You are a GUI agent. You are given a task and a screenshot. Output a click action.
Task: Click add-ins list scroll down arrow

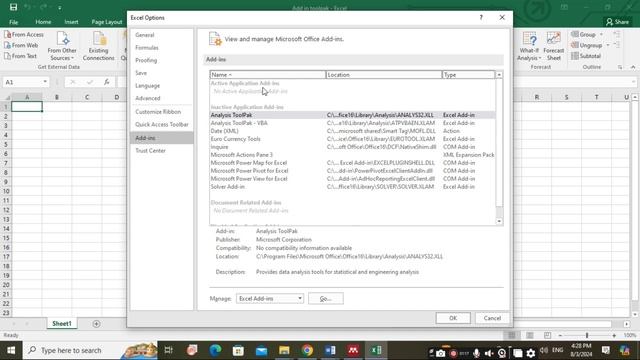[499, 221]
